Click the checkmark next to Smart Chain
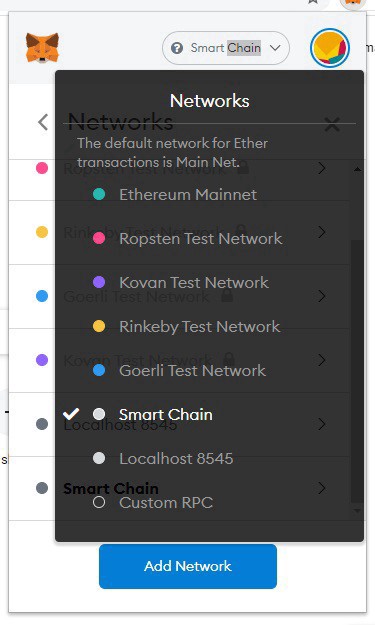 [71, 414]
